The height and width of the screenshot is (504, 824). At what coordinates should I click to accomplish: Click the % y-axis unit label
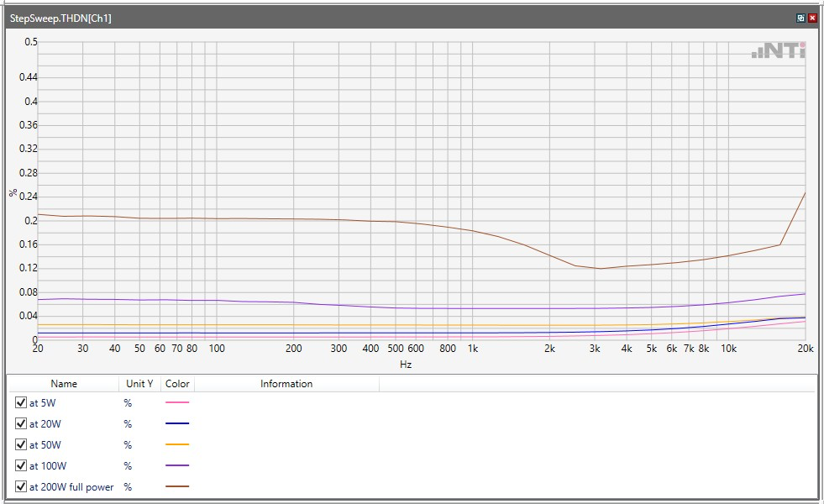click(x=13, y=192)
